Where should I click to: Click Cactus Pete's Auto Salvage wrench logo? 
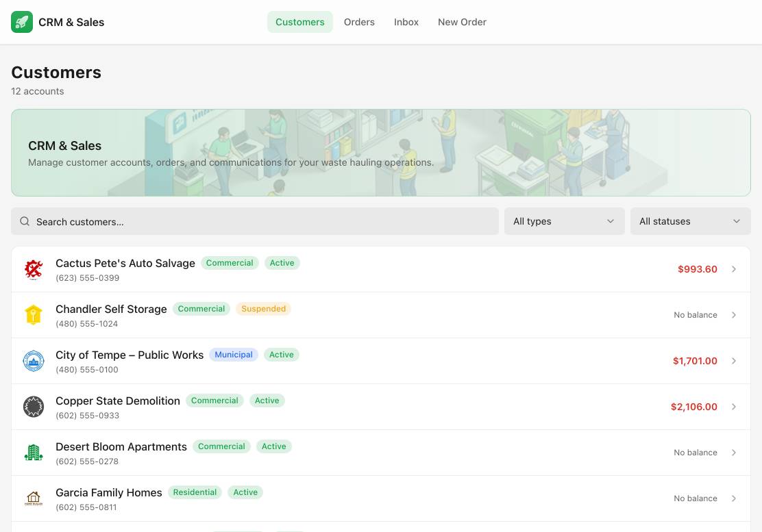point(34,269)
